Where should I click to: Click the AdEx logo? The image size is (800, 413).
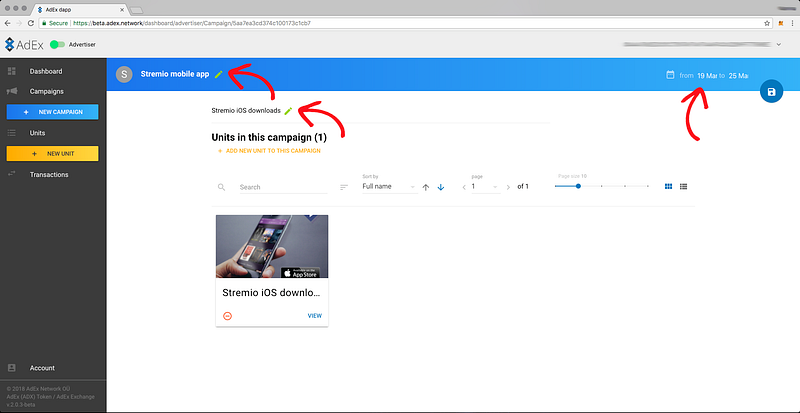click(24, 44)
